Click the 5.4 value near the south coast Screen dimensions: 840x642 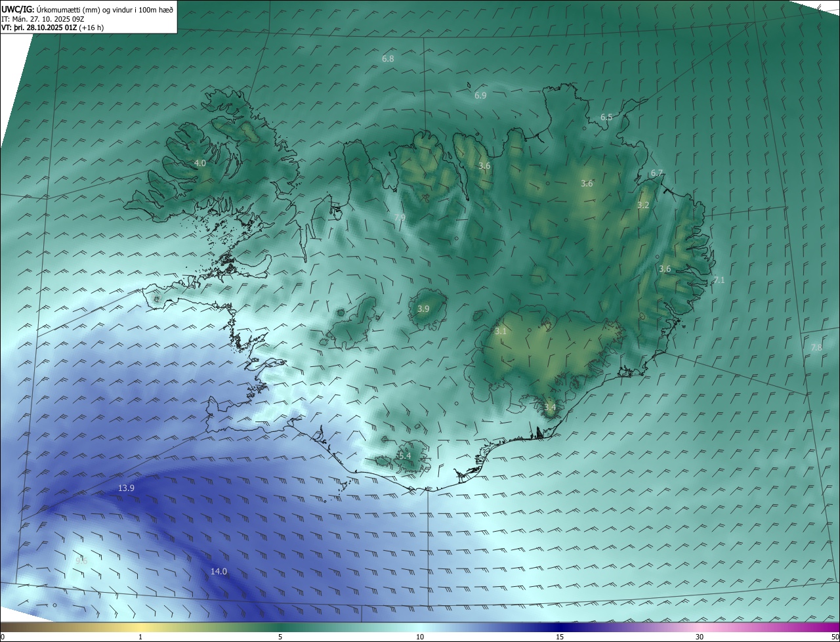(404, 456)
